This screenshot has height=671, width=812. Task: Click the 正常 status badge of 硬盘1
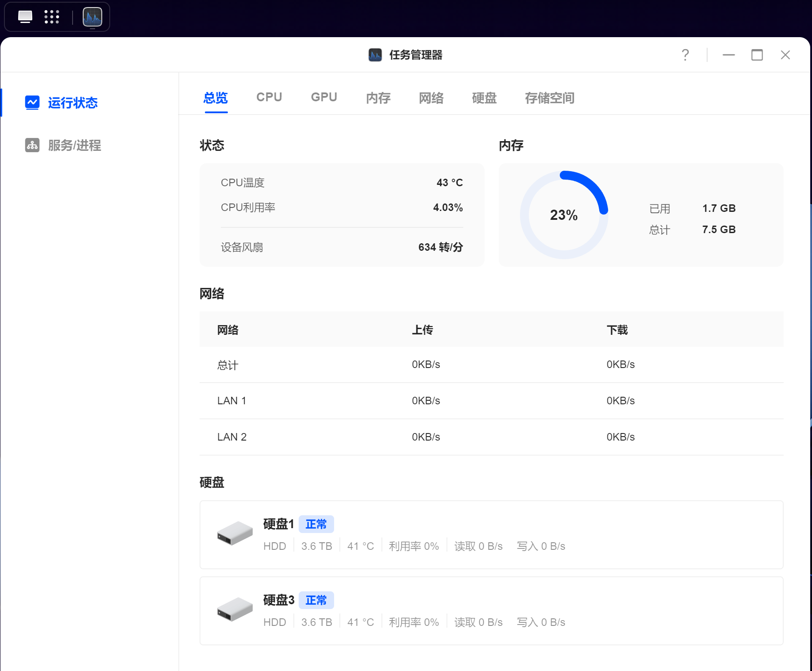point(316,524)
